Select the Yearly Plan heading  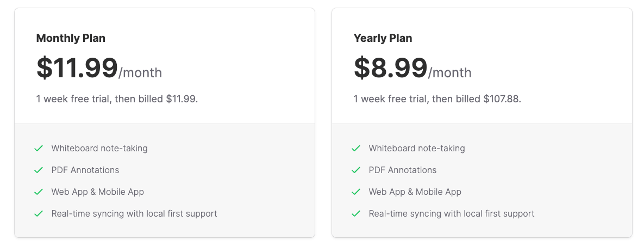pyautogui.click(x=383, y=38)
